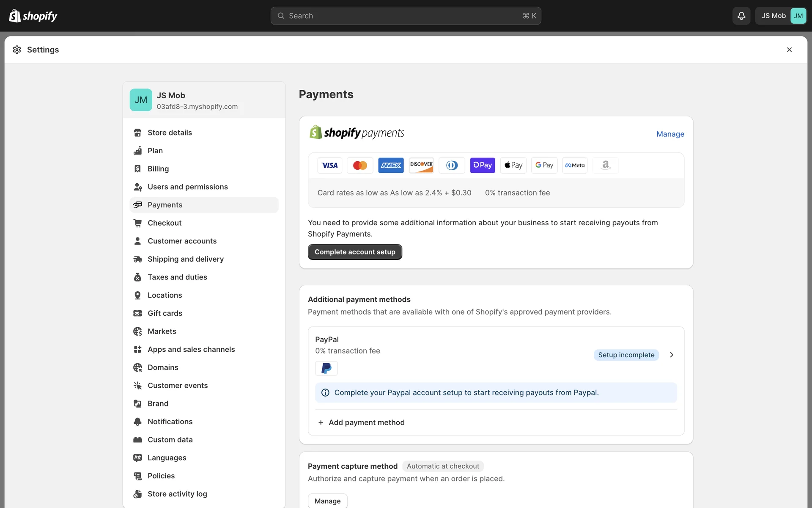The width and height of the screenshot is (812, 508).
Task: Click the Visa card icon
Action: pyautogui.click(x=329, y=165)
